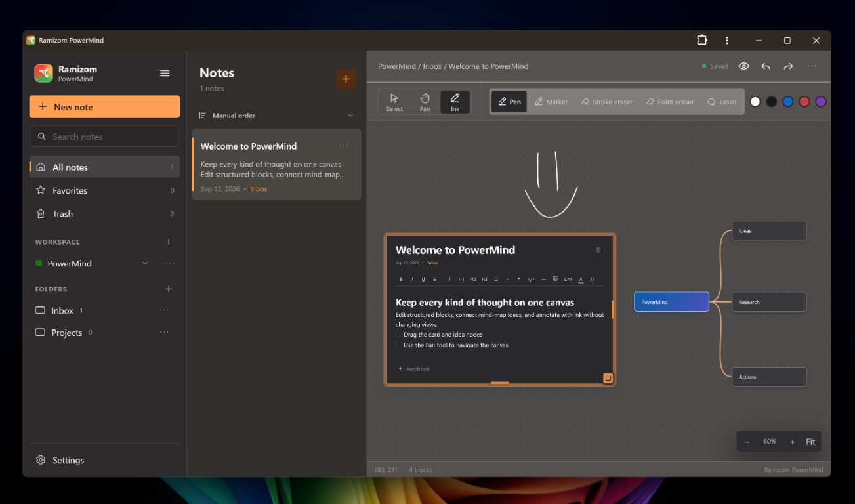The image size is (855, 504).
Task: Toggle underline formatting in card
Action: click(x=423, y=279)
